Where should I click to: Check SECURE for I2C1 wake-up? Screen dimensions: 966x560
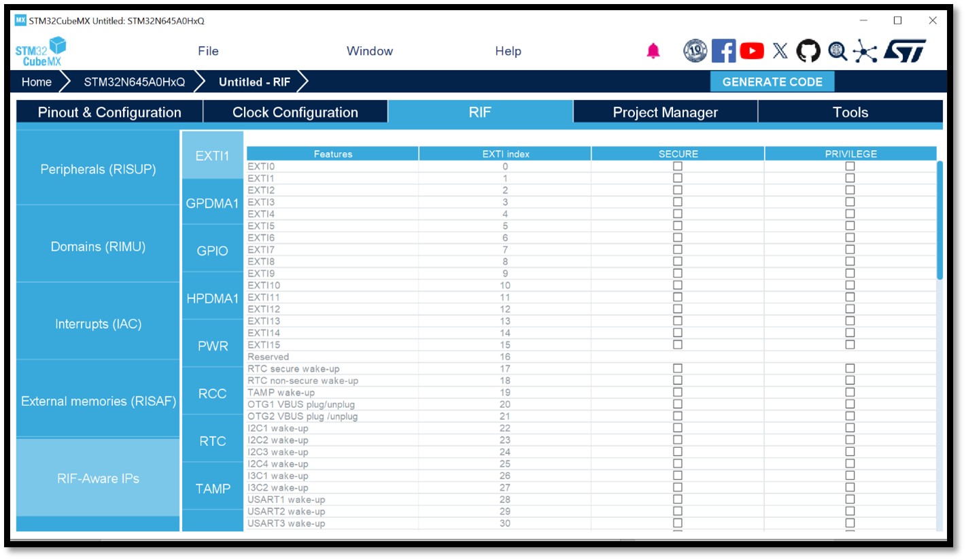click(x=677, y=428)
